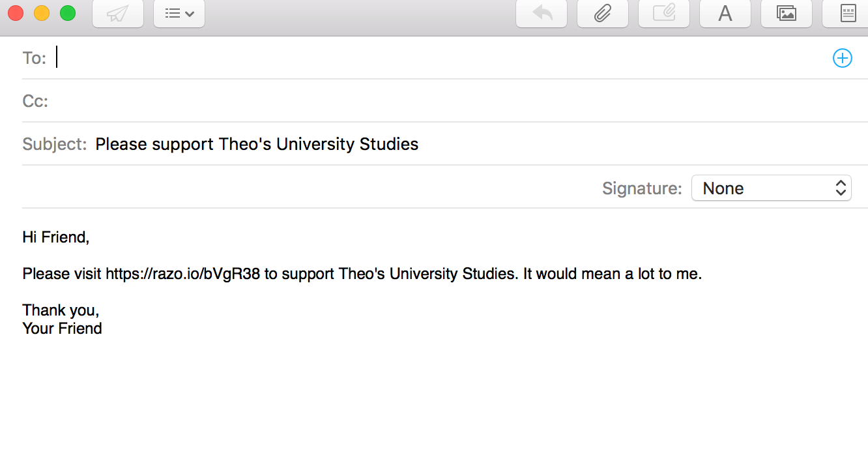
Task: Place cursor after 'Hi Friend,' greeting
Action: [90, 237]
